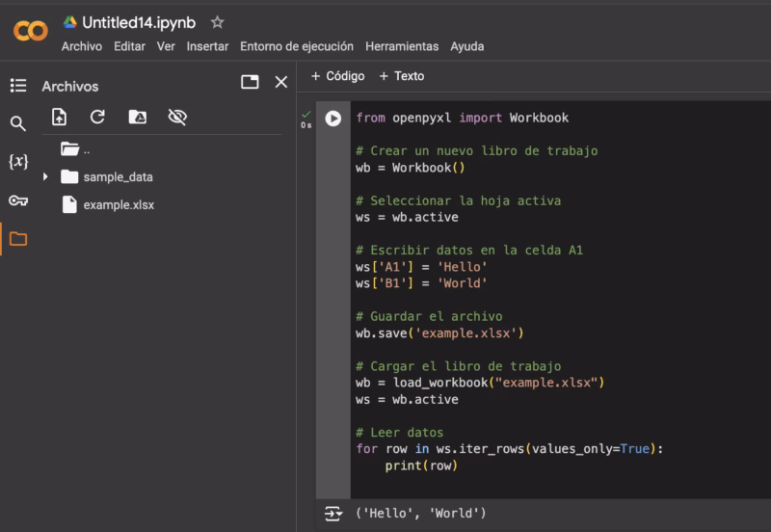Open the search icon in left sidebar
Screen dimensions: 771x532
pos(18,123)
